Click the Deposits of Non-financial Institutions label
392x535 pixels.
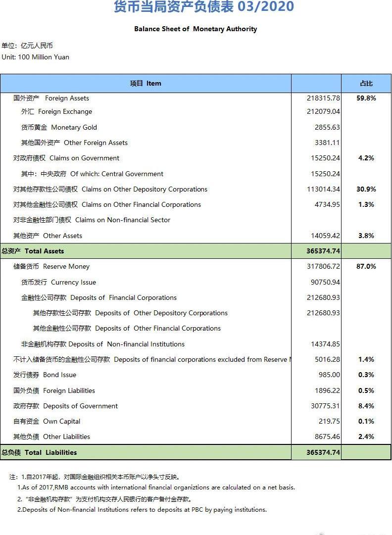click(x=103, y=344)
